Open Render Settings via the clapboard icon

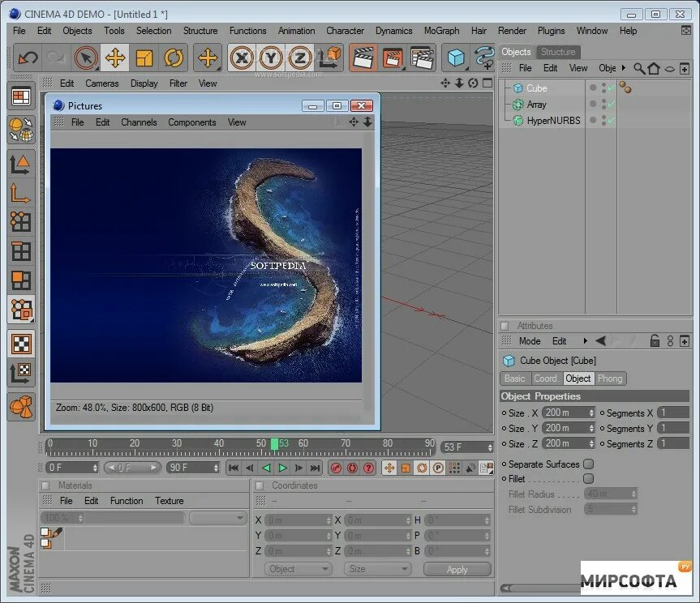[x=422, y=57]
